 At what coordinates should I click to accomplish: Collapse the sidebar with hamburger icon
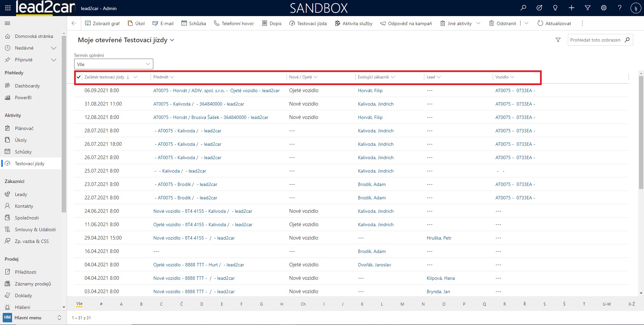click(x=7, y=23)
